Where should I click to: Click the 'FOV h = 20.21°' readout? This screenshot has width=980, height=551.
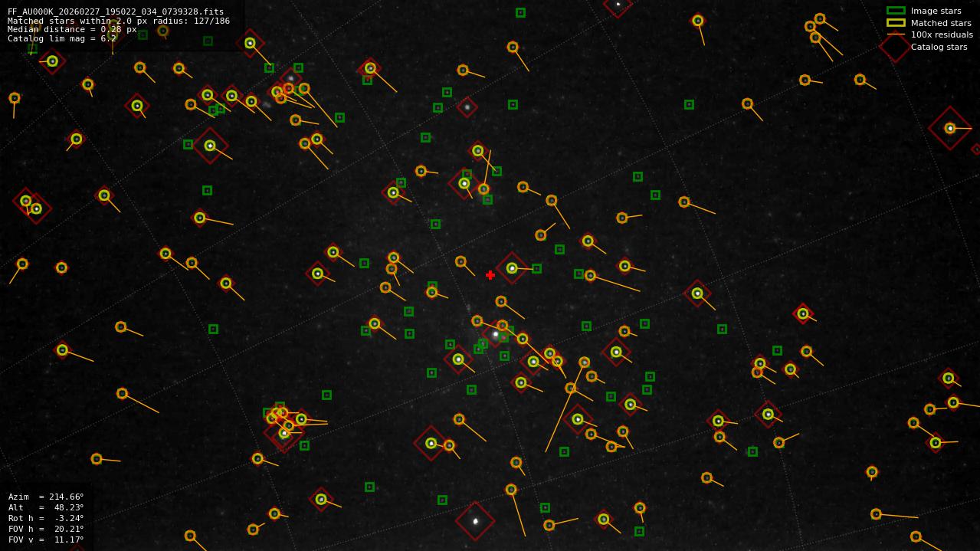[46, 529]
